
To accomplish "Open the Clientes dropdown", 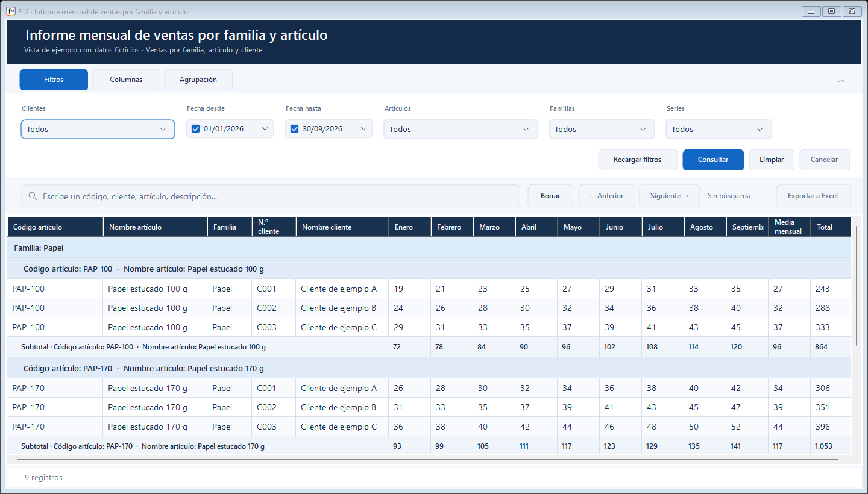I will [x=98, y=129].
